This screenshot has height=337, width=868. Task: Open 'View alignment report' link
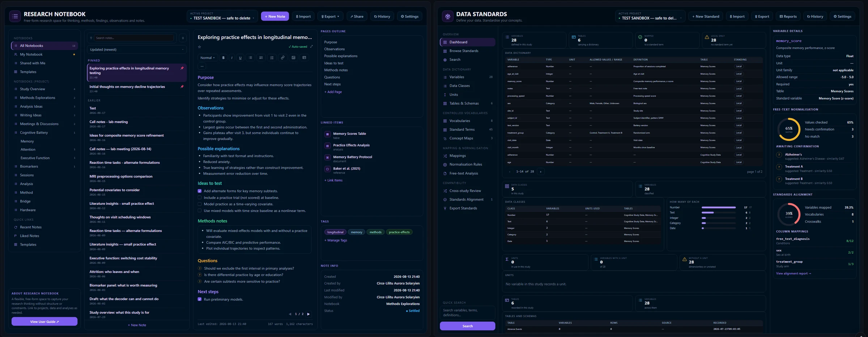pyautogui.click(x=793, y=273)
